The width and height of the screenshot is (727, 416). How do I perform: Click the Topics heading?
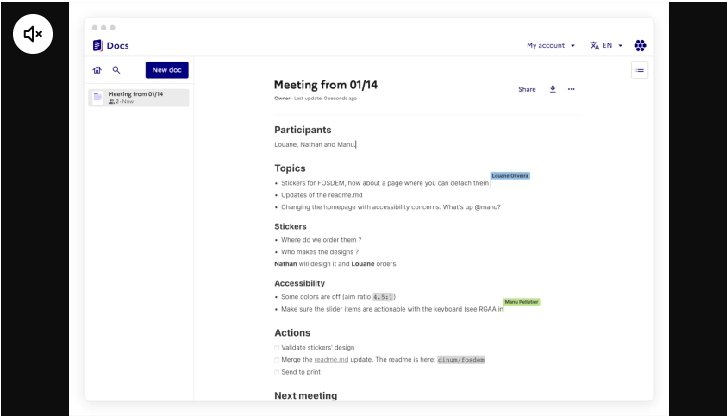point(290,168)
